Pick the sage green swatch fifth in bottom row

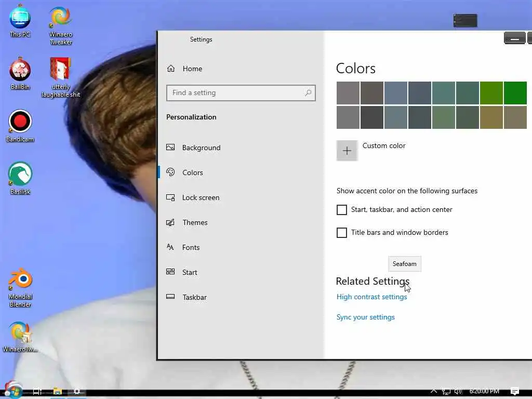point(444,117)
